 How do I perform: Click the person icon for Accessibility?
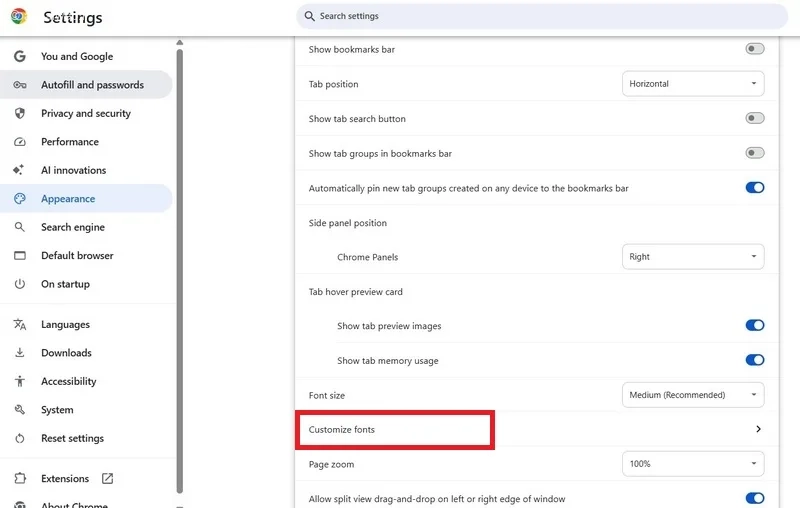click(20, 381)
